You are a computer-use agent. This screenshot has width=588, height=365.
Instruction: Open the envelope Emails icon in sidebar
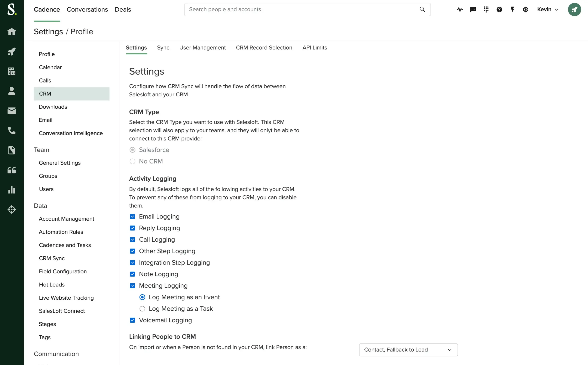coord(12,111)
